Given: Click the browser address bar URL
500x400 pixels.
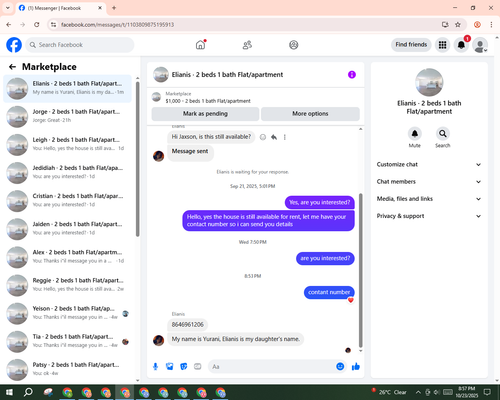Looking at the screenshot, I should 117,25.
